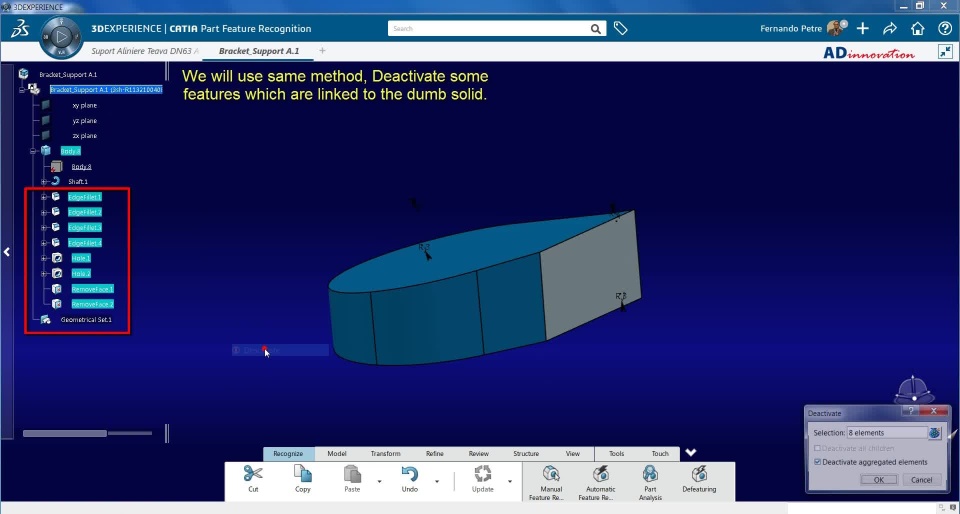The height and width of the screenshot is (514, 960).
Task: Click Cancel in the Deactivate dialog
Action: click(x=921, y=480)
